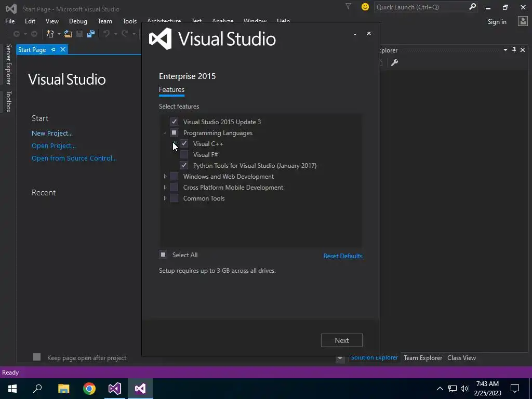
Task: Click the Navigate Backward arrow icon
Action: [16, 34]
